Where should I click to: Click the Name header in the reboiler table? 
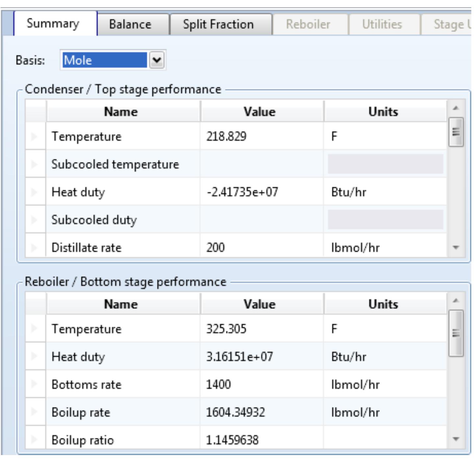click(x=121, y=304)
